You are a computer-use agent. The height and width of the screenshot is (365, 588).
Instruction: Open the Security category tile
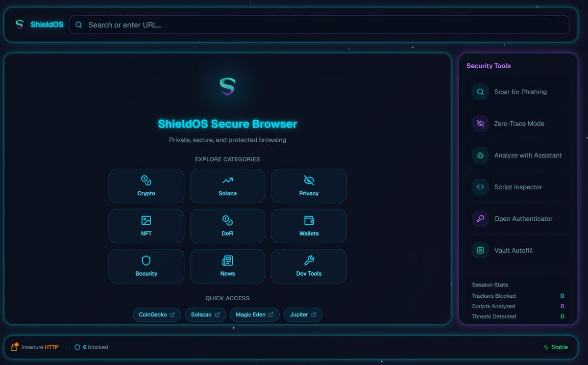[146, 266]
